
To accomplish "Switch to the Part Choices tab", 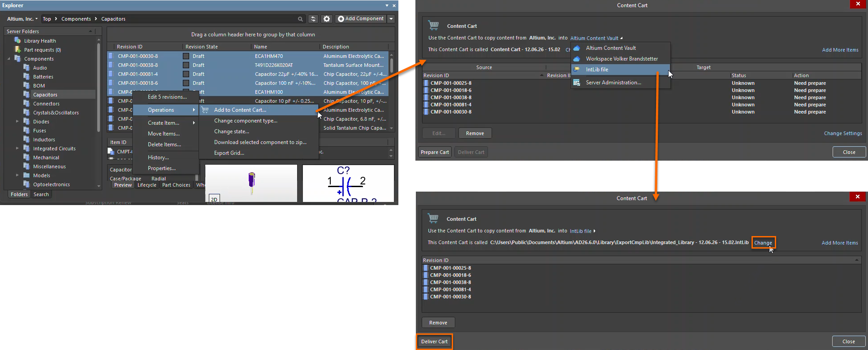I will [x=176, y=185].
